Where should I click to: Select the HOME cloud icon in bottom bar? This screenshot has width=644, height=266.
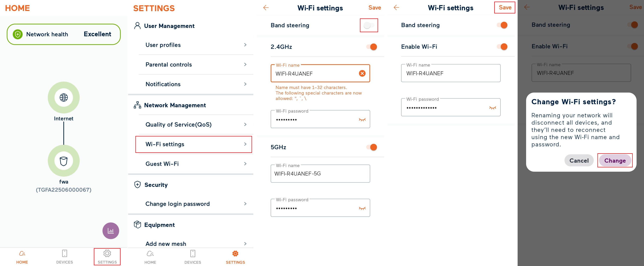click(x=22, y=253)
